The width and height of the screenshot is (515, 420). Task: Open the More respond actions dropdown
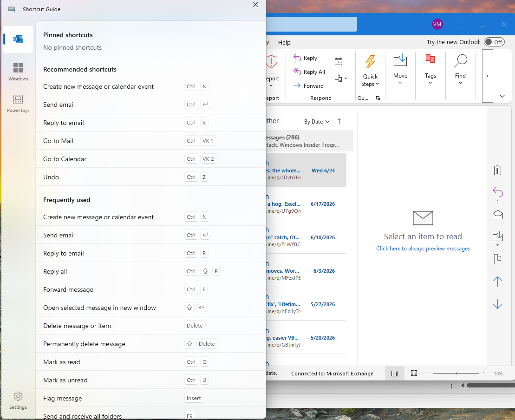click(x=340, y=78)
